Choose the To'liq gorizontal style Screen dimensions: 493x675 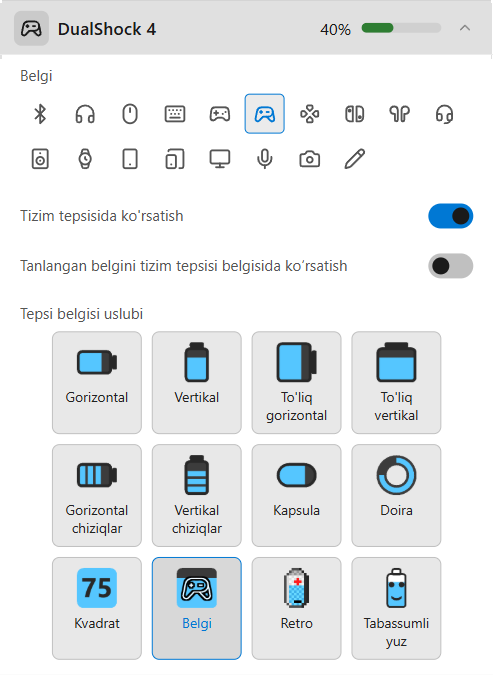tap(297, 382)
